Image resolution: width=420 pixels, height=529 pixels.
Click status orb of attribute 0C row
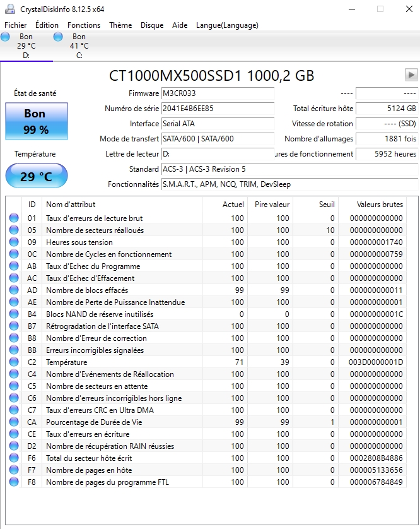point(14,254)
